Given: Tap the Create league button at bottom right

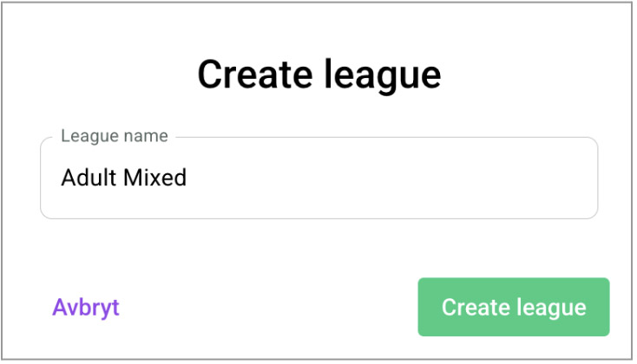Looking at the screenshot, I should (x=514, y=307).
